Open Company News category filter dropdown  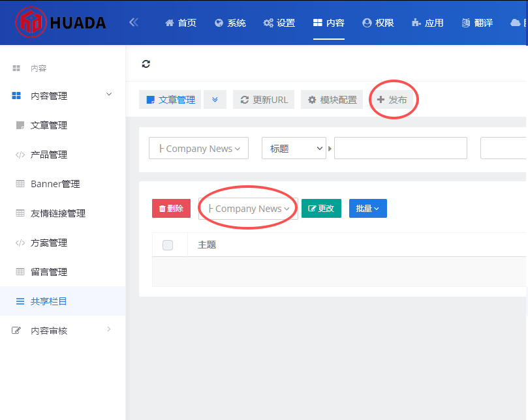pyautogui.click(x=198, y=148)
